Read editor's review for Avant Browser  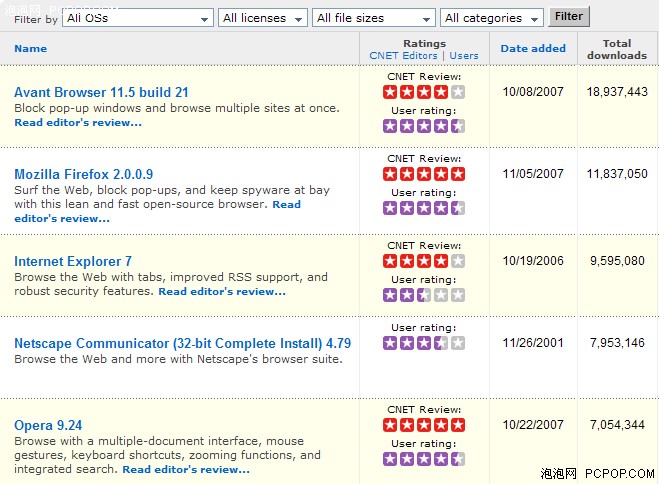[x=78, y=122]
